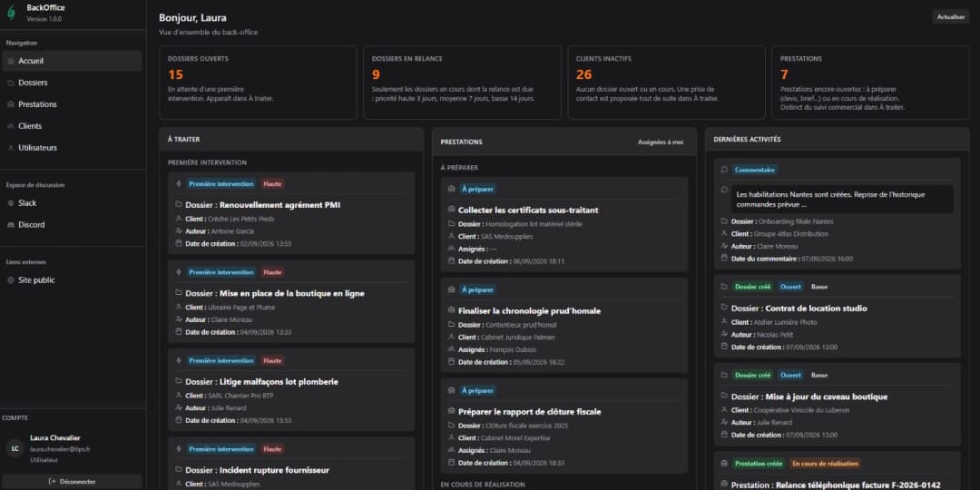Open dossier Incident rupture fournisseur
The image size is (980, 490).
pyautogui.click(x=291, y=464)
